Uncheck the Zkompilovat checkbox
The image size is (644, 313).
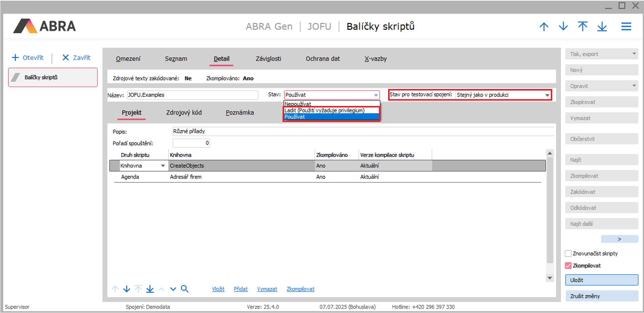(568, 266)
